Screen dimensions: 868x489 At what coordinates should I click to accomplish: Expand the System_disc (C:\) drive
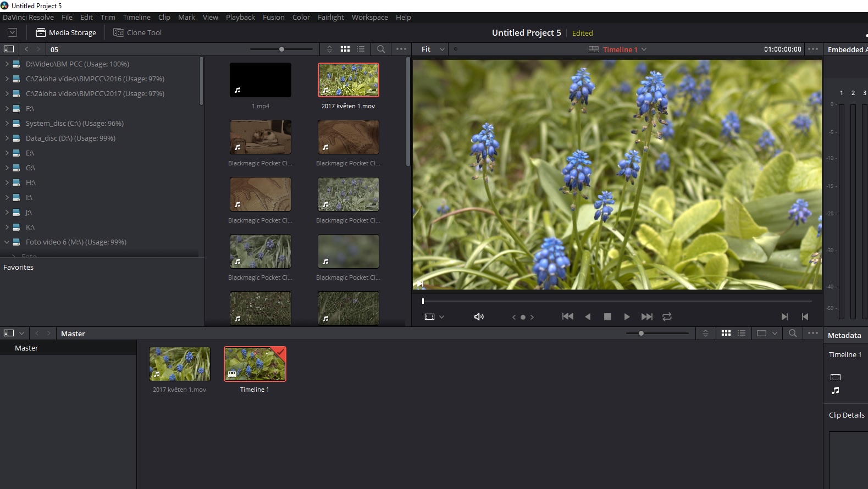(7, 124)
